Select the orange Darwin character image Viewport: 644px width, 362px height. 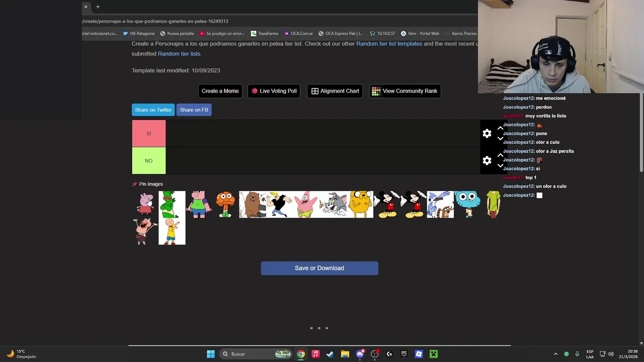(225, 204)
